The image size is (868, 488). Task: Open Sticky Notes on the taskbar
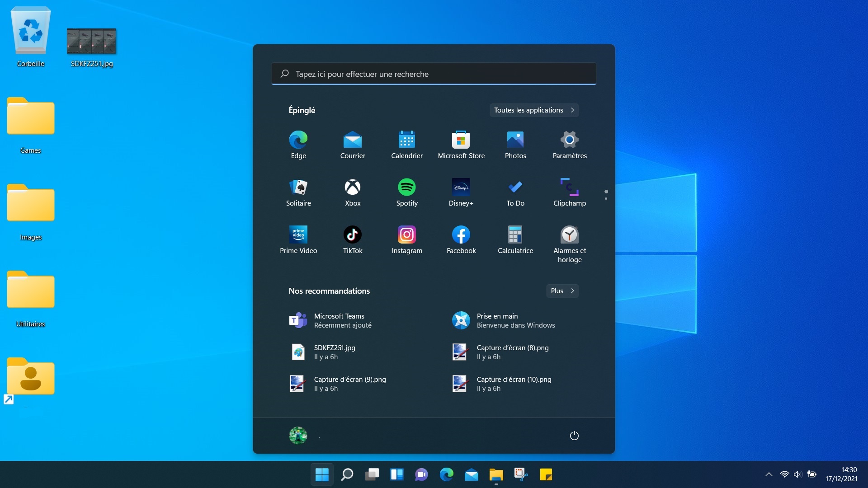pos(546,474)
